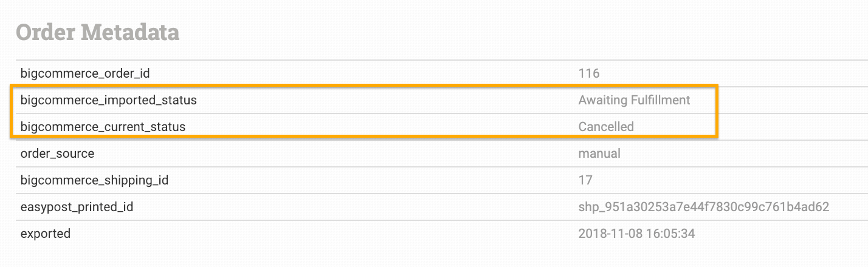Click the order_source key label
This screenshot has width=868, height=267.
point(57,154)
